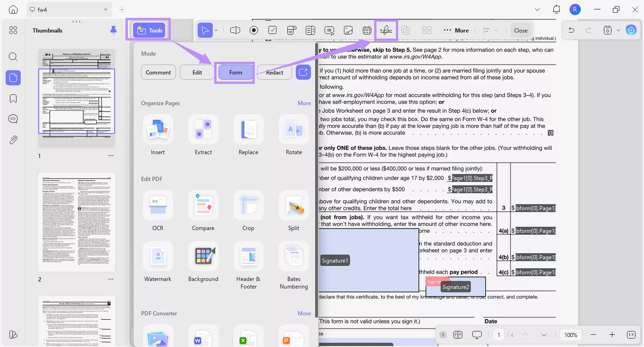The width and height of the screenshot is (644, 347).
Task: Toggle 1:1 actual size view
Action: [x=631, y=334]
